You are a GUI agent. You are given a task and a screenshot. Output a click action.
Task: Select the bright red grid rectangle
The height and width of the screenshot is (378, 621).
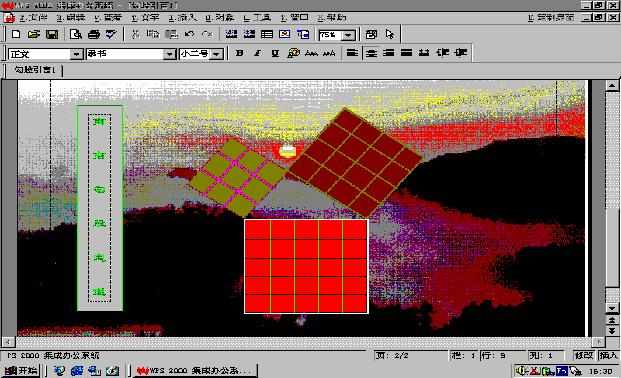coord(306,266)
